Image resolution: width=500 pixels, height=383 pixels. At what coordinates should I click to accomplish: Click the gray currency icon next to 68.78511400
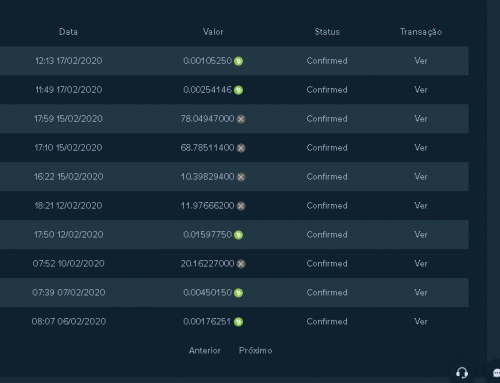point(241,148)
